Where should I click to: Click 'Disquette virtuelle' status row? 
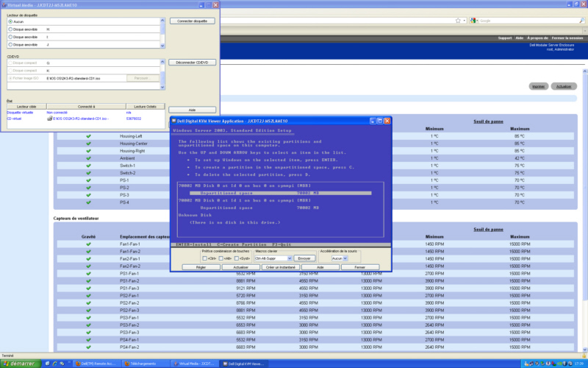point(85,113)
